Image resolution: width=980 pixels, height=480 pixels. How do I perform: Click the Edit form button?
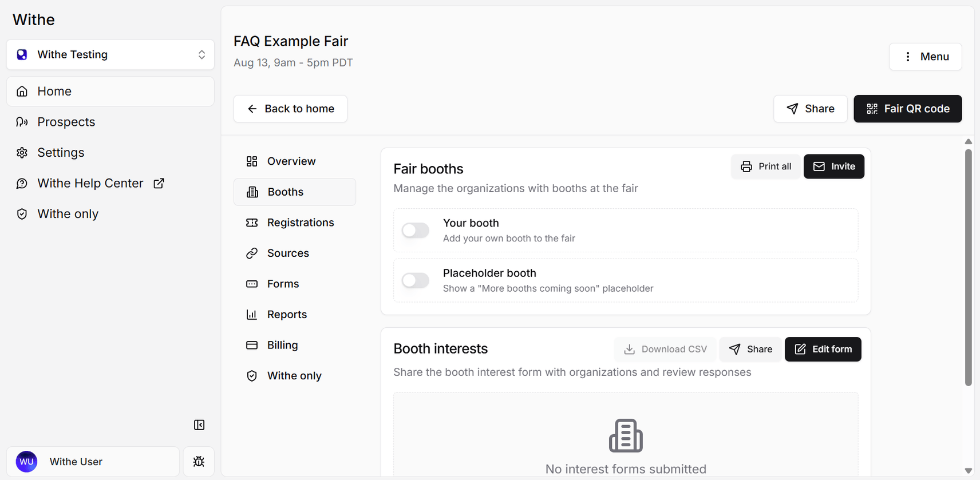click(x=823, y=350)
